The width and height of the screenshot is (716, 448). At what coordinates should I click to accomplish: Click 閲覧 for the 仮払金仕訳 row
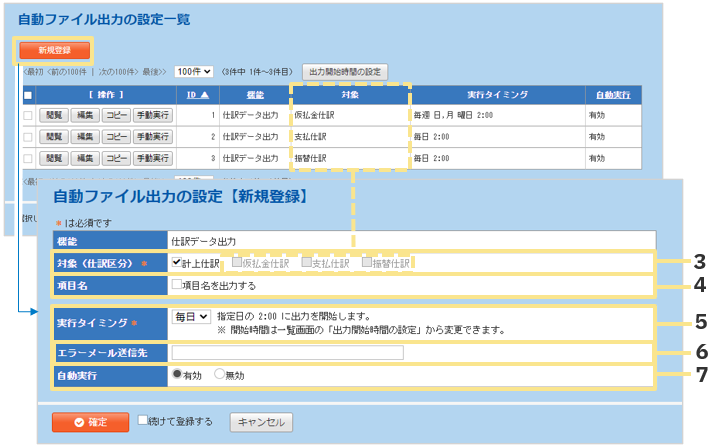tap(53, 116)
